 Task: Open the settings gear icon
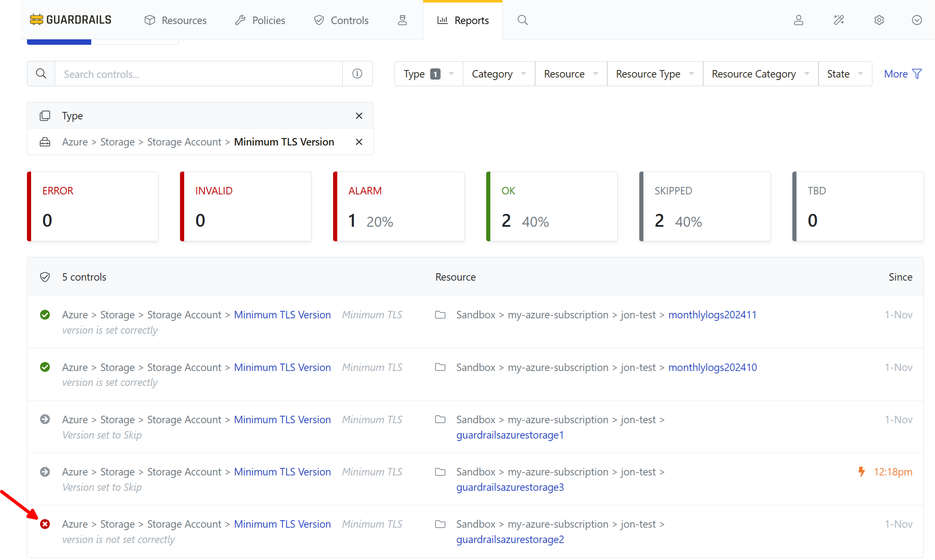coord(879,20)
